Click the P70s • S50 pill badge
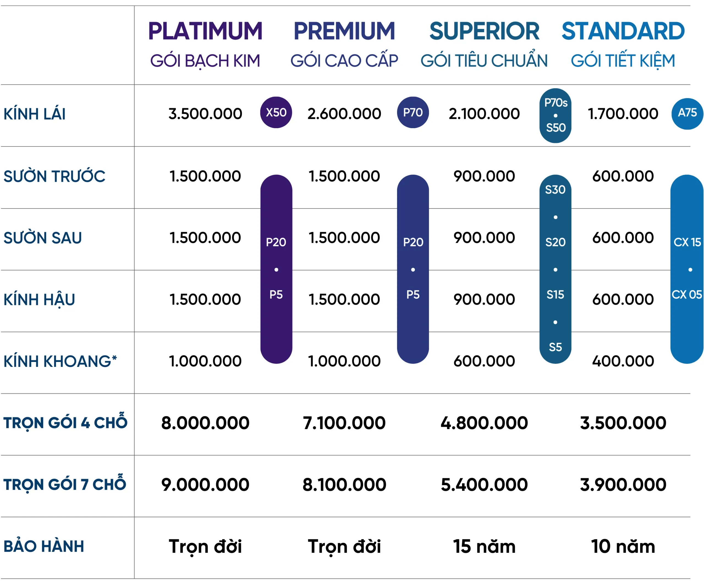 point(555,115)
